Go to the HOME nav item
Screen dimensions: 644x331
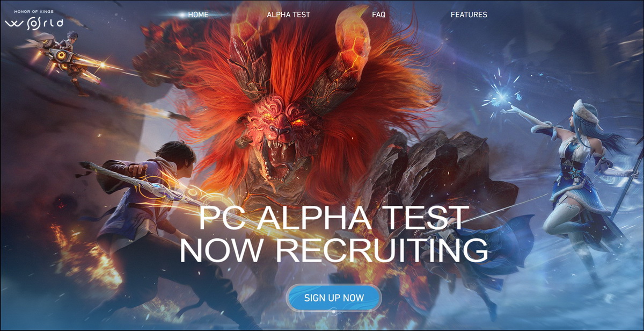[x=198, y=15]
